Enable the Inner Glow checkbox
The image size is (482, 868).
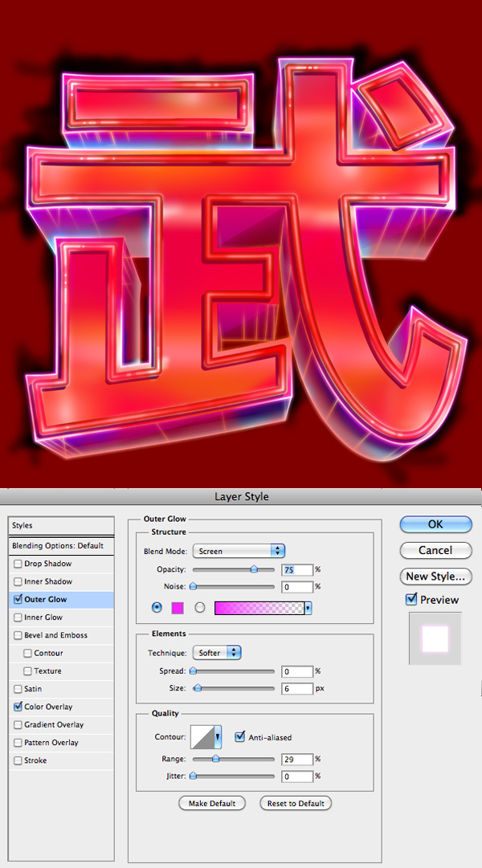pos(18,617)
